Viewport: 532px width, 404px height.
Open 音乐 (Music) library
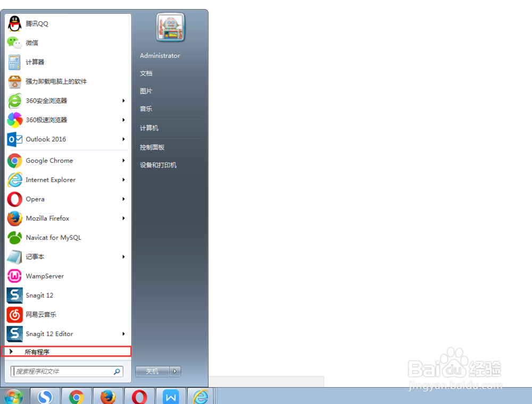coord(146,109)
